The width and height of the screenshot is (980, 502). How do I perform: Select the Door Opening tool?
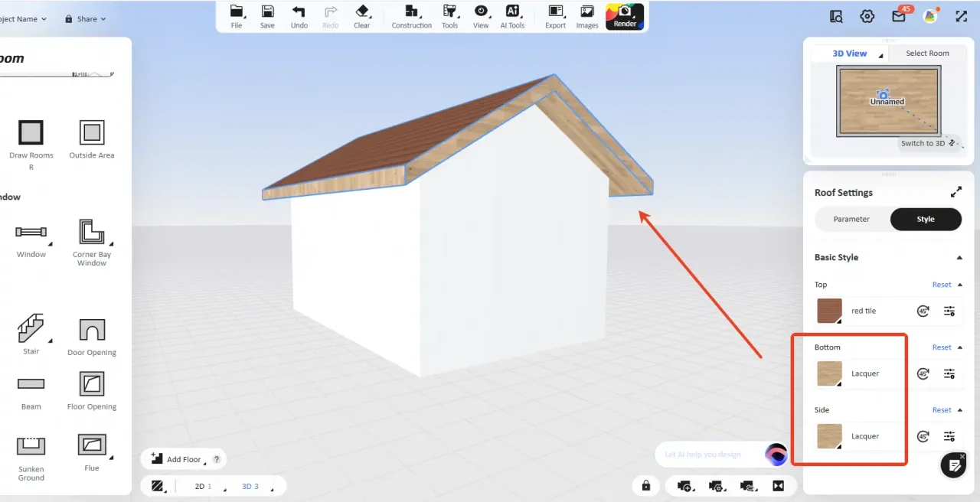pos(92,330)
